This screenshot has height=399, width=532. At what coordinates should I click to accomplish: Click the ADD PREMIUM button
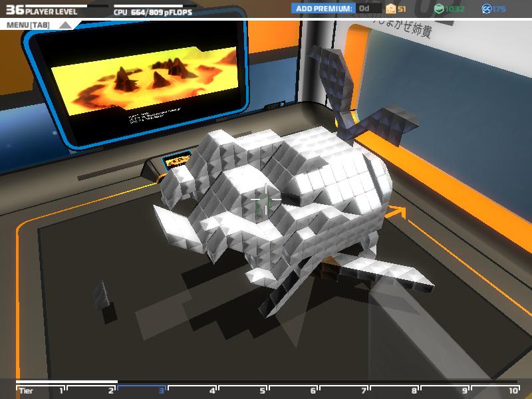click(323, 9)
